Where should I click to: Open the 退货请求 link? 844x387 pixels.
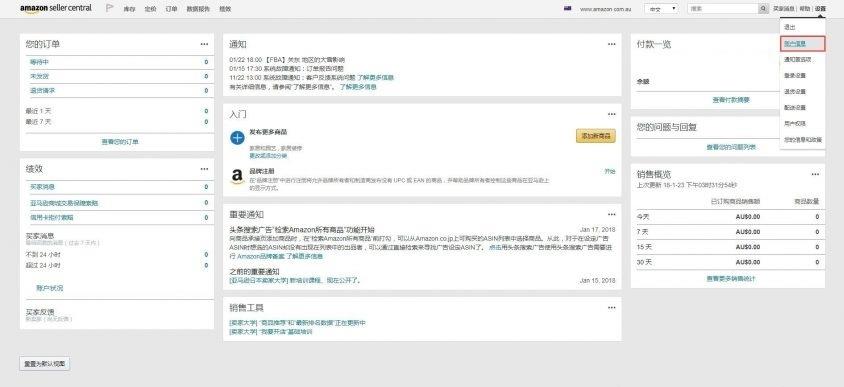[x=43, y=90]
